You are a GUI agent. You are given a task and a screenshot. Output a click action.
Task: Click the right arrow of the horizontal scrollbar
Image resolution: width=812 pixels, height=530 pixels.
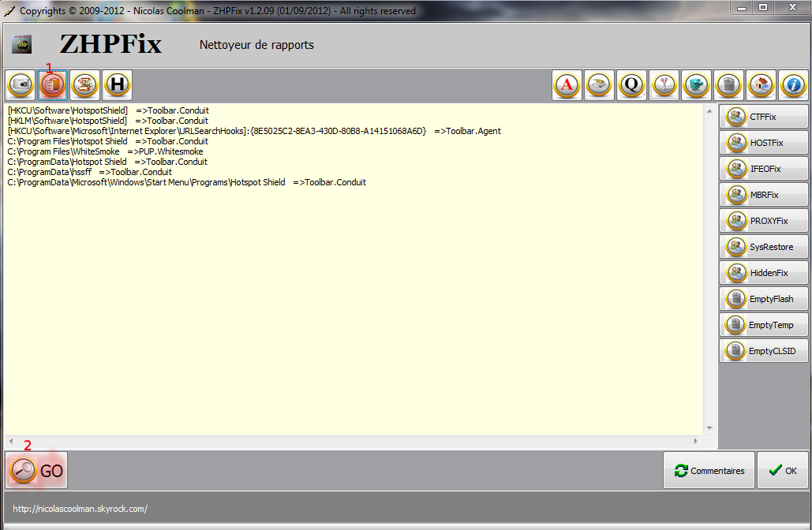(x=696, y=441)
